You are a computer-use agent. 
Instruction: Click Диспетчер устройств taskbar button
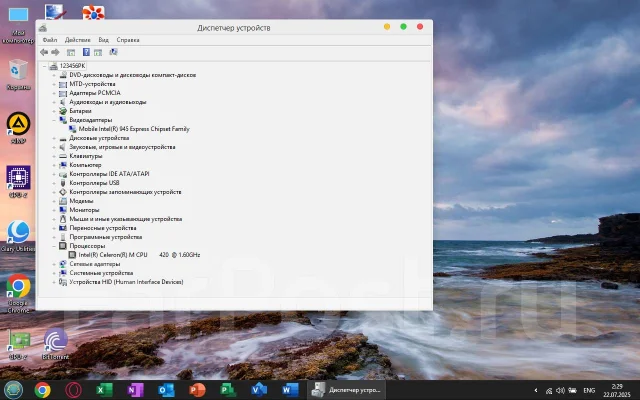[346, 390]
